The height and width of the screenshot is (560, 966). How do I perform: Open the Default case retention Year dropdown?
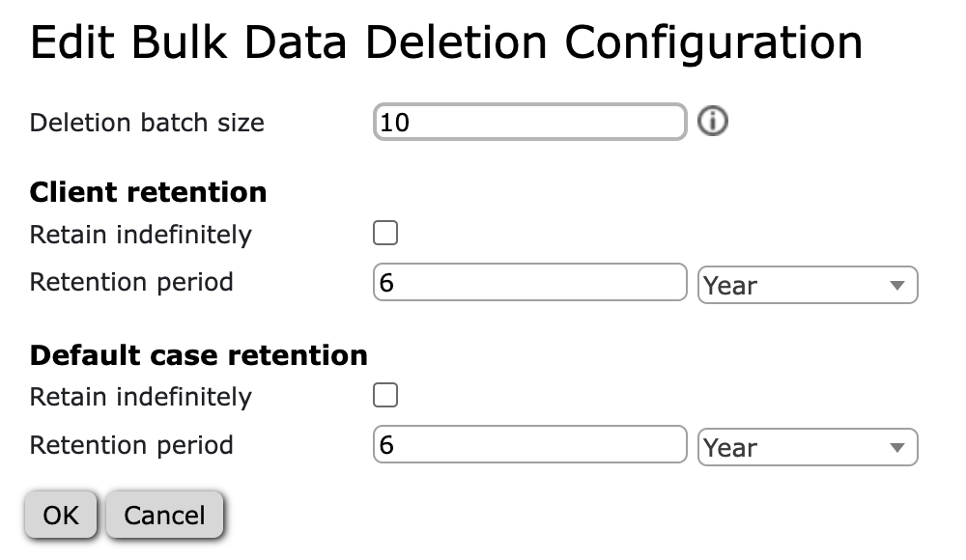pyautogui.click(x=808, y=447)
